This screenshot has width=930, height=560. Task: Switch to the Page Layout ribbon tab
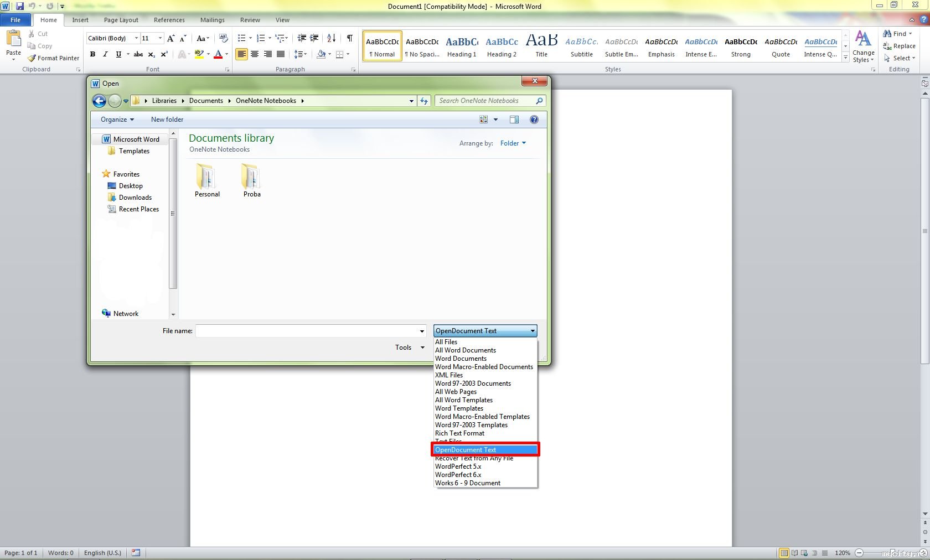[121, 20]
